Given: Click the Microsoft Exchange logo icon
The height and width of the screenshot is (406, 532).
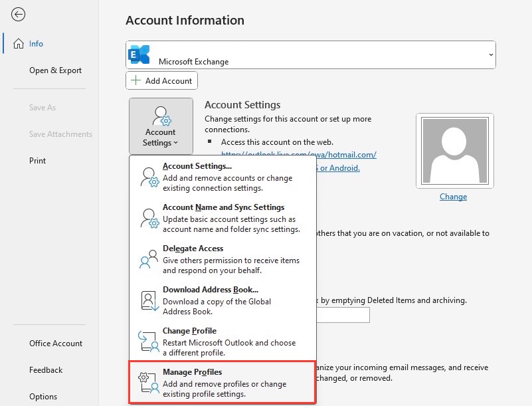Looking at the screenshot, I should tap(139, 54).
